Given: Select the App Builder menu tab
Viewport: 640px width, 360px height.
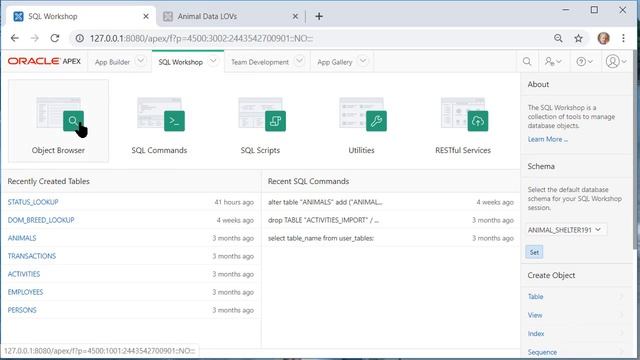Looking at the screenshot, I should tap(112, 62).
